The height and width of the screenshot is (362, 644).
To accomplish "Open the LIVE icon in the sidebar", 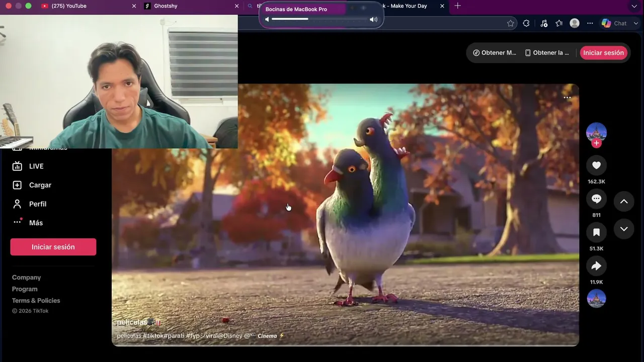I will 17,166.
